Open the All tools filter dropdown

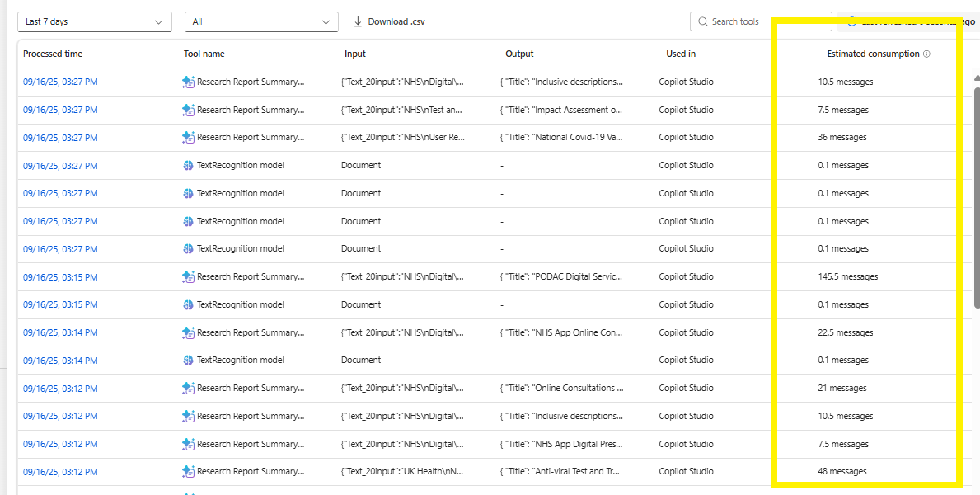pyautogui.click(x=260, y=21)
